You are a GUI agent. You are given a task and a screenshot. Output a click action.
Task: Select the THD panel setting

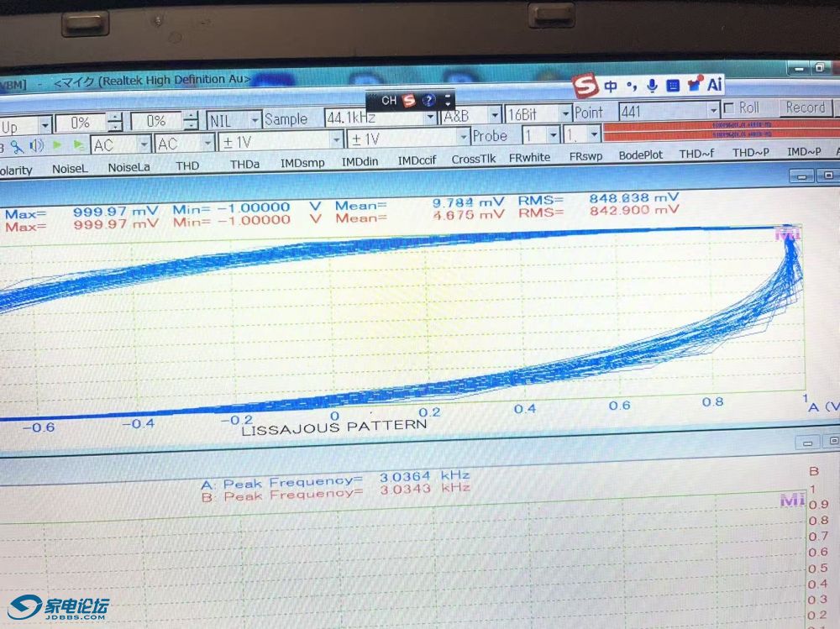(x=187, y=166)
